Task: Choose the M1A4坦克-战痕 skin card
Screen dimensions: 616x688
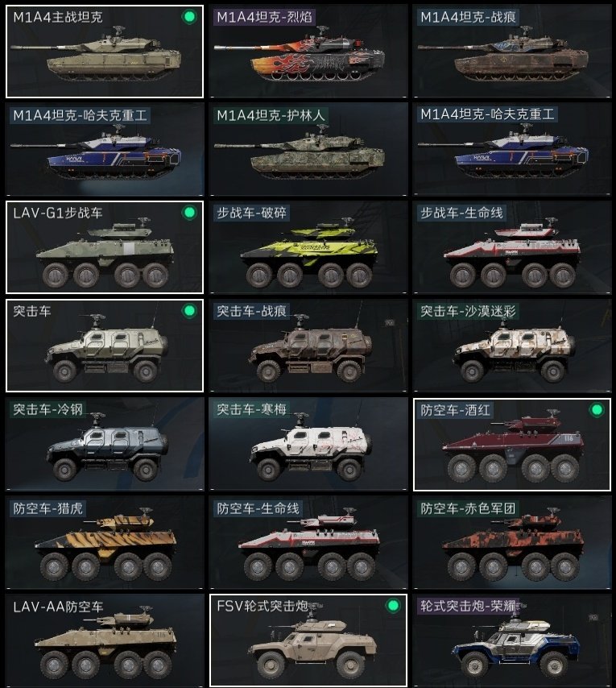Action: (x=512, y=52)
